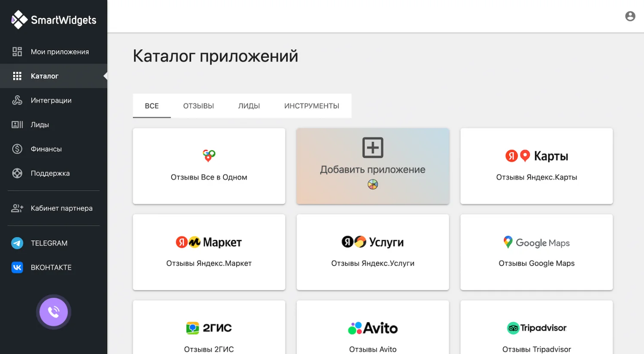Click the Поддержка lifebuoy icon
This screenshot has width=644, height=354.
(x=17, y=174)
